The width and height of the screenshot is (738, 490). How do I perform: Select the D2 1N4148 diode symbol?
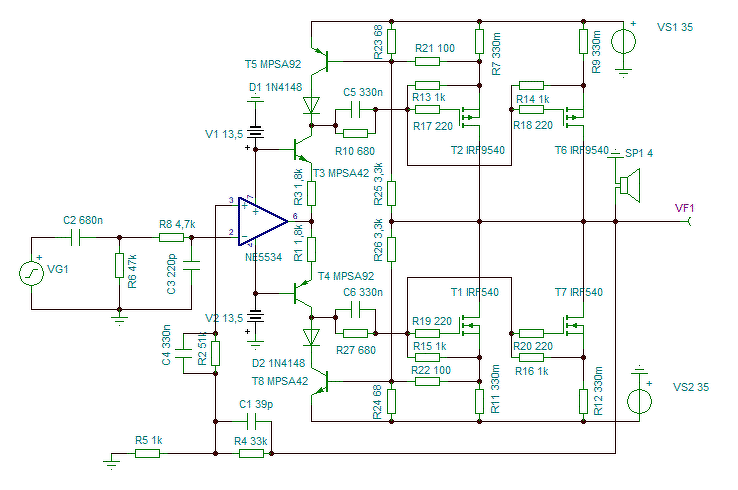(311, 337)
